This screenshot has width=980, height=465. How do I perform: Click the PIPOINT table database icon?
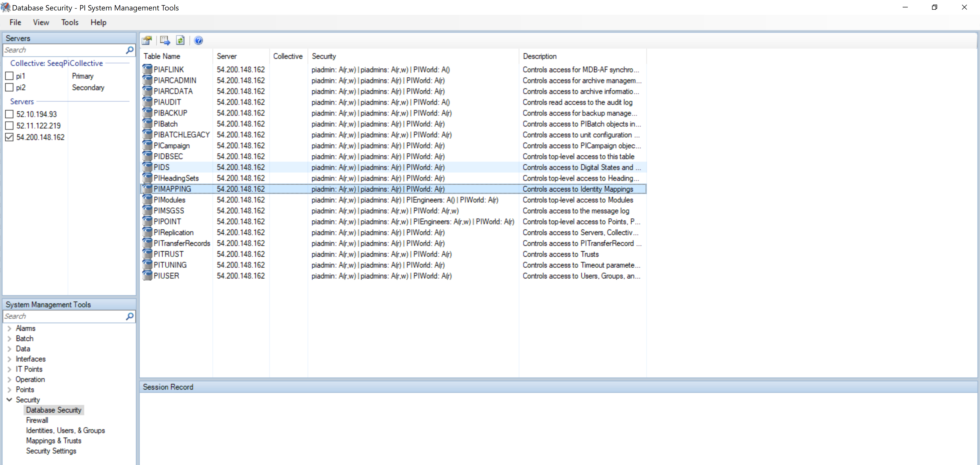point(148,221)
